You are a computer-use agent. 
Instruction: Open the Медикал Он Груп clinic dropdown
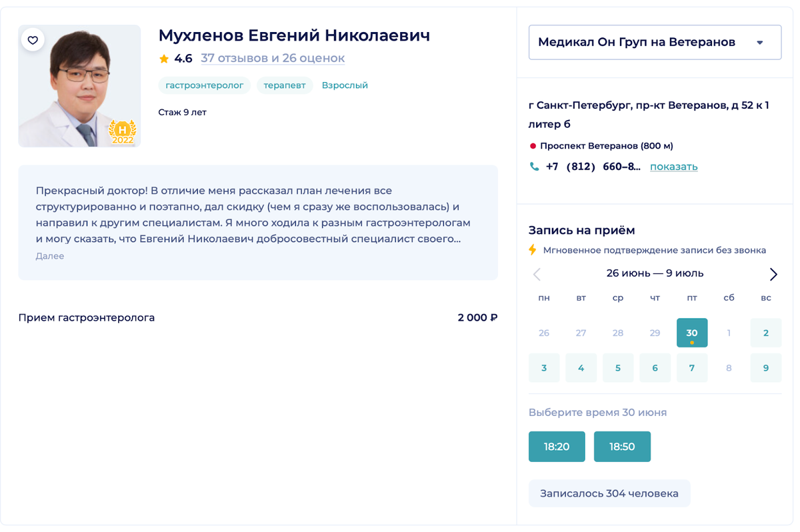click(655, 43)
